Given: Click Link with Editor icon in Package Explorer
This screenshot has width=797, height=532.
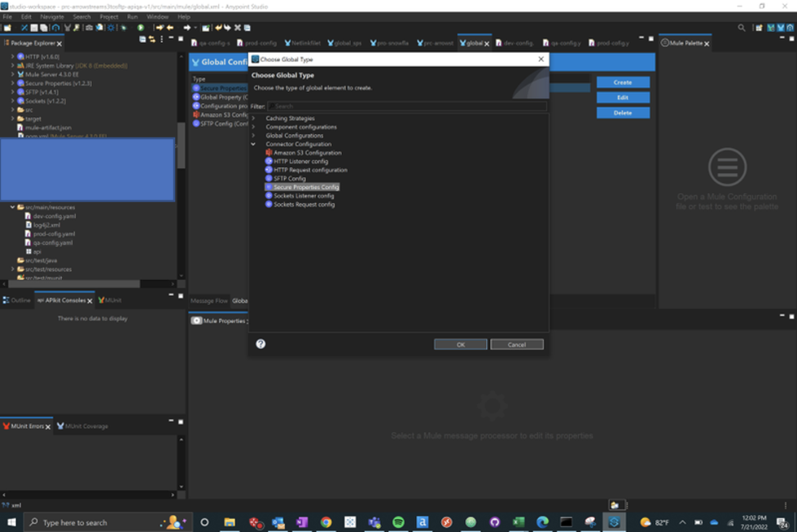Looking at the screenshot, I should click(152, 39).
